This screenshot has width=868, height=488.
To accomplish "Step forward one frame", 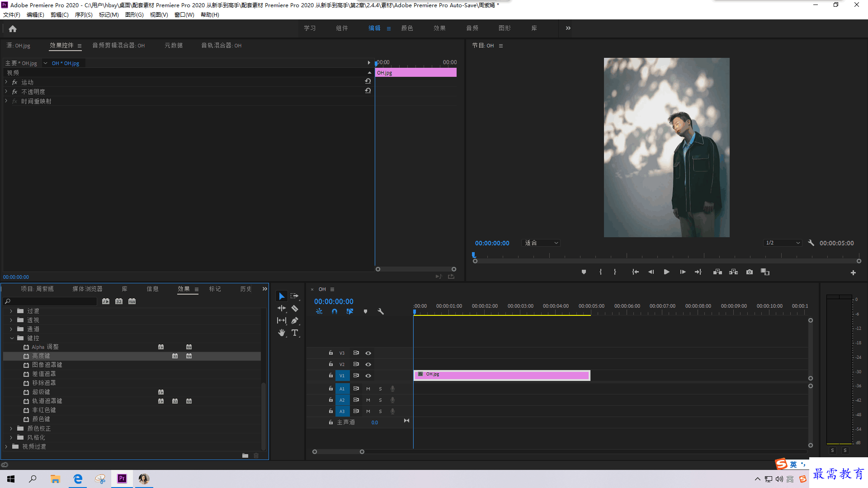I will pyautogui.click(x=683, y=272).
